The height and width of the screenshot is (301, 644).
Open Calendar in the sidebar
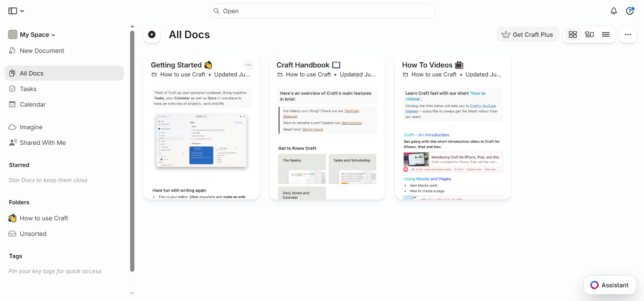pos(65,104)
